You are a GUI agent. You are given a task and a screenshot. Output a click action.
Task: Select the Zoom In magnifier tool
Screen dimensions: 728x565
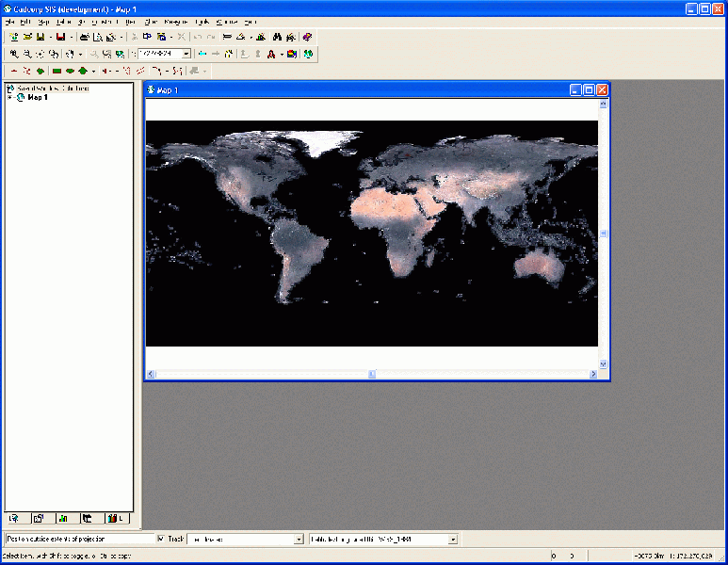pyautogui.click(x=14, y=55)
